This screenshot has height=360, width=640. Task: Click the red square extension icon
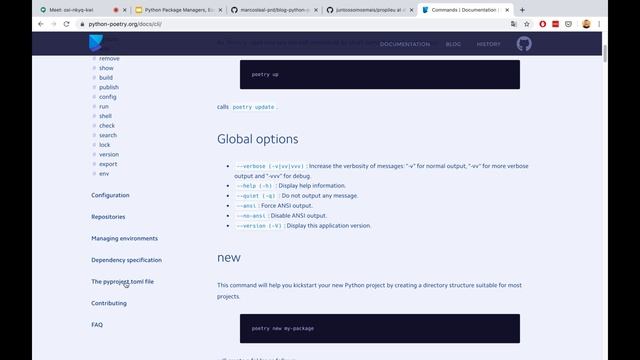(556, 24)
